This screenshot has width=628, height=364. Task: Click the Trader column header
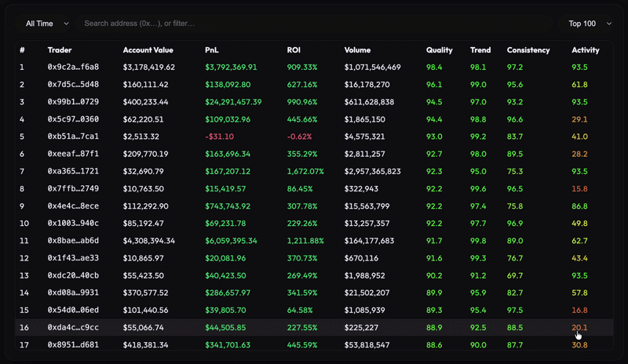pos(59,50)
